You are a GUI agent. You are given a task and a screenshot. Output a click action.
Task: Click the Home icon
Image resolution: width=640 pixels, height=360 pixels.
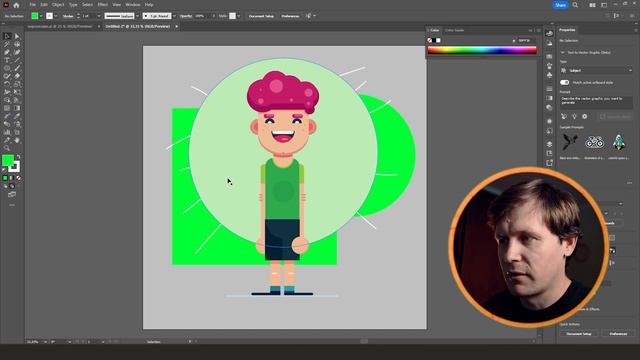(16, 5)
